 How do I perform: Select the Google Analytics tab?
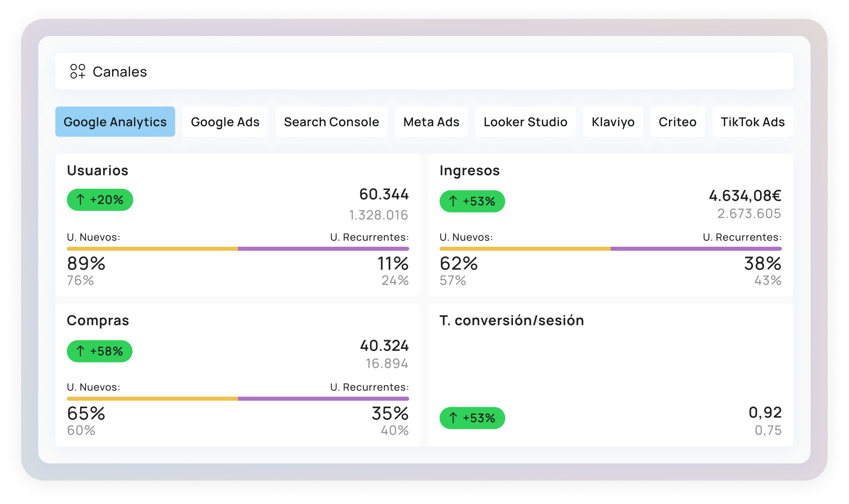coord(115,122)
